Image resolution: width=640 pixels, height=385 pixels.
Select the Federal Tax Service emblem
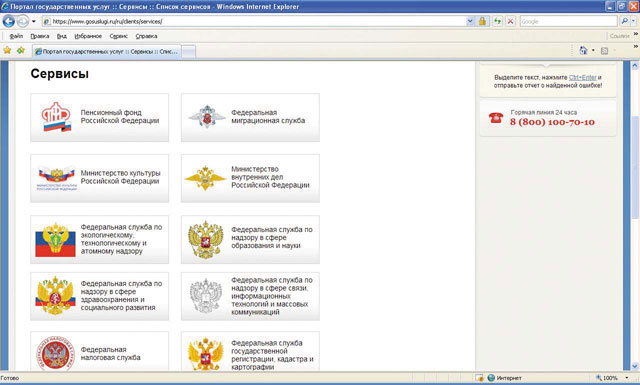(x=56, y=354)
